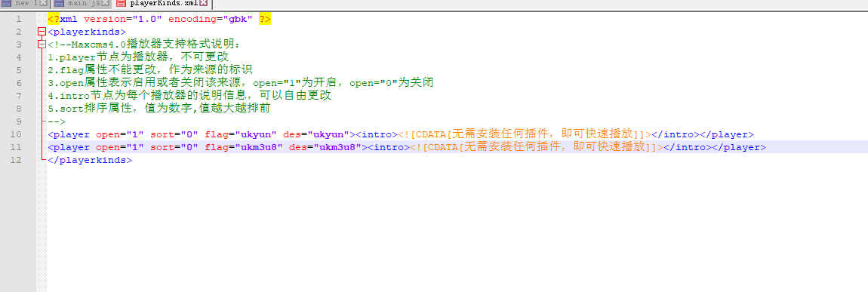Click line number 8 in the margin
Viewport: 868px width, 292px height.
point(19,109)
